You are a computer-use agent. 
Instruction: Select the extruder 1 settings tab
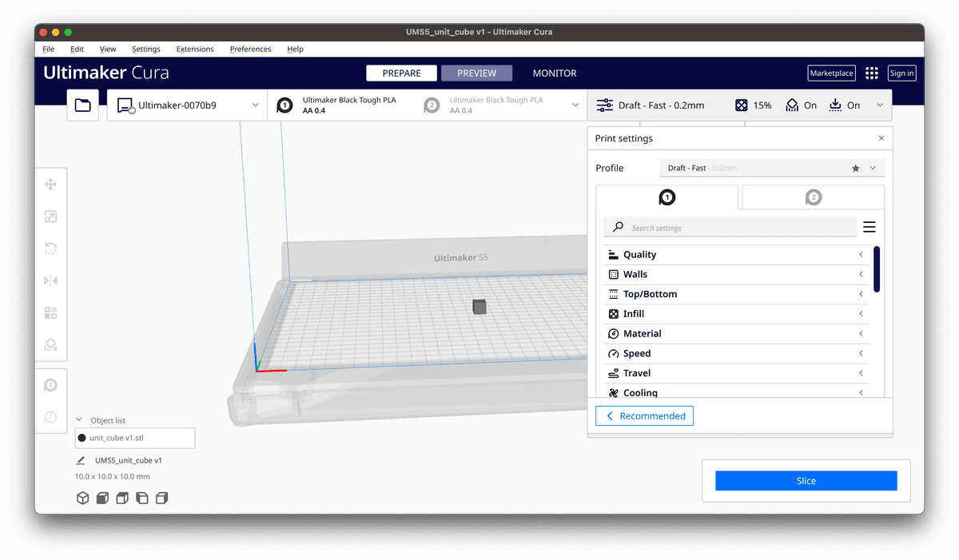click(667, 197)
